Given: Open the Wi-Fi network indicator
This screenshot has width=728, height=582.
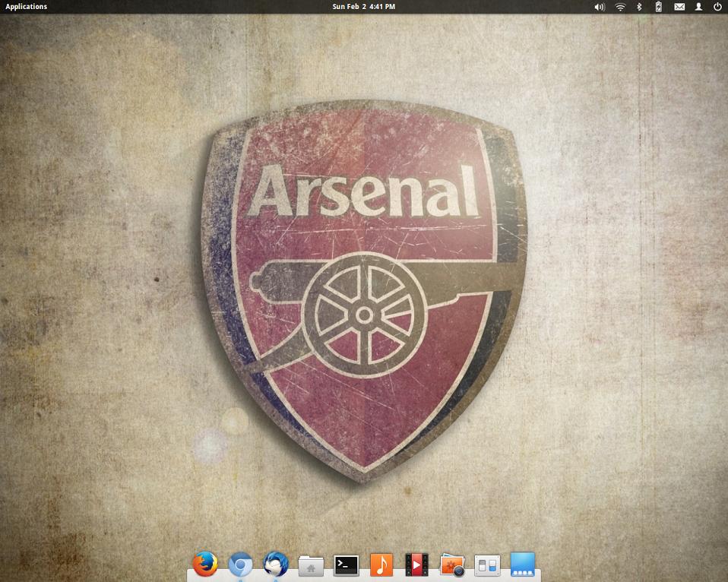Looking at the screenshot, I should pyautogui.click(x=620, y=7).
